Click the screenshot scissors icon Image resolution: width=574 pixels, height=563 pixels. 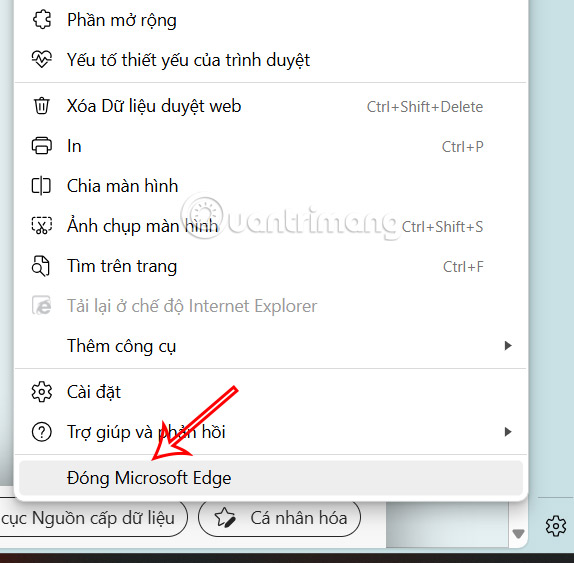(x=42, y=225)
